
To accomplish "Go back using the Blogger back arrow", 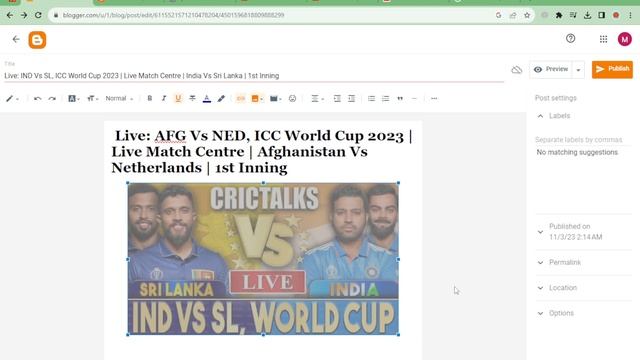I will (16, 39).
